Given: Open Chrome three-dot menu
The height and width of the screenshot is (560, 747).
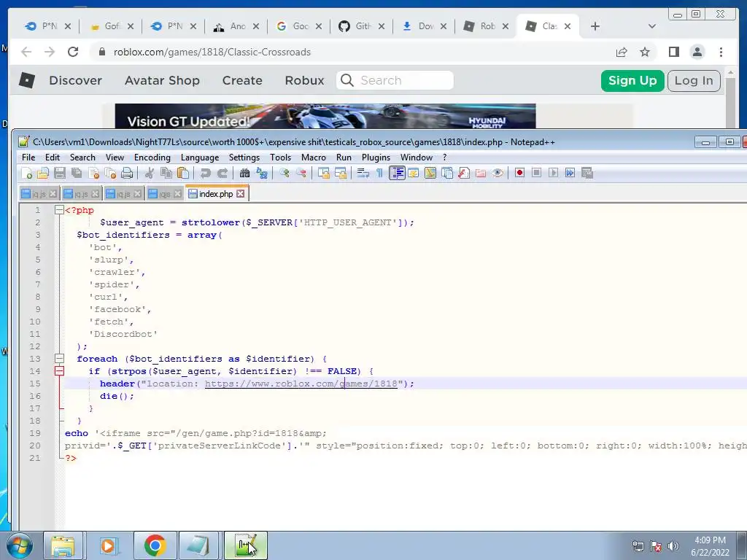Looking at the screenshot, I should click(721, 52).
